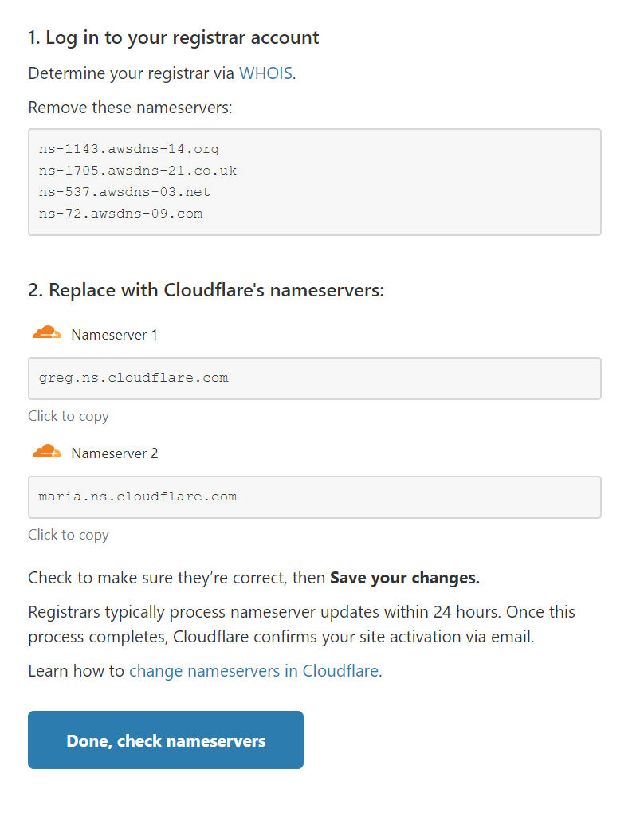
Task: Click the Cloudflare cloud icon beside Nameserver 1
Action: click(47, 332)
